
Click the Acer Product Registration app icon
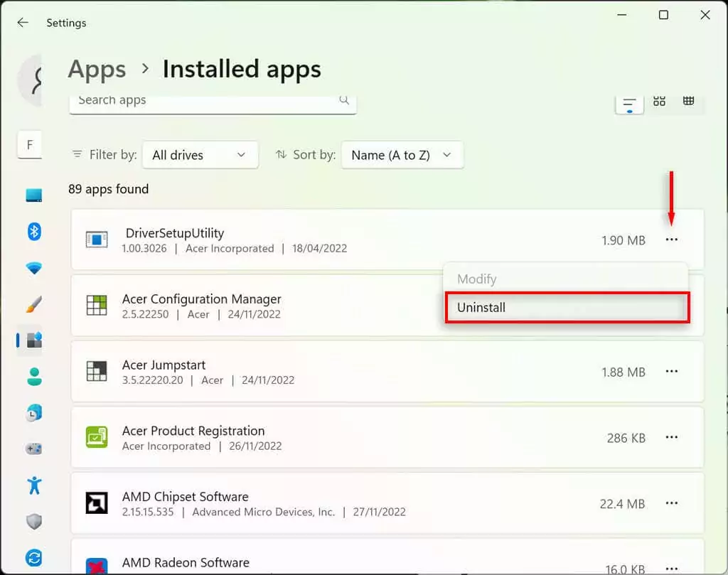97,437
